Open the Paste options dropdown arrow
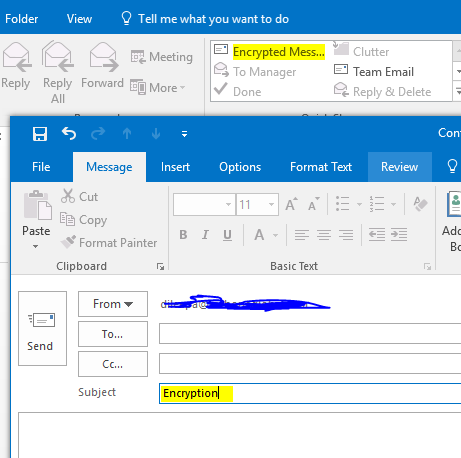The width and height of the screenshot is (461, 458). pyautogui.click(x=36, y=246)
